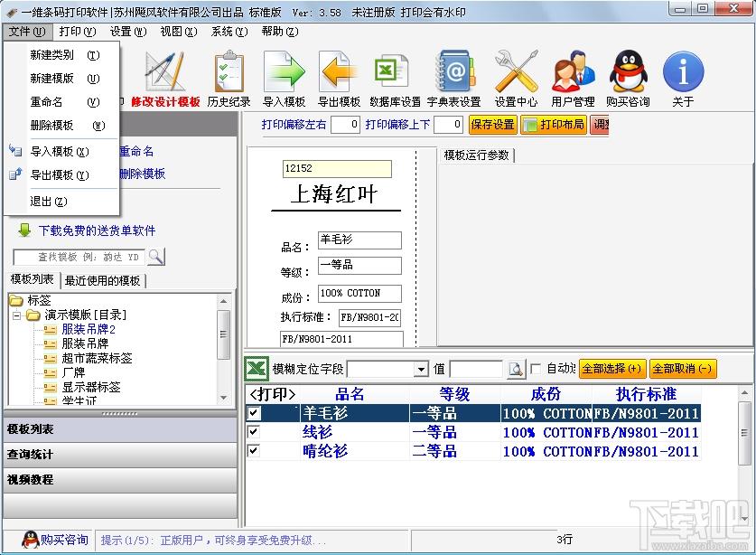Uncheck print box for 晴纶衫 row
Viewport: 756px width, 555px height.
254,451
